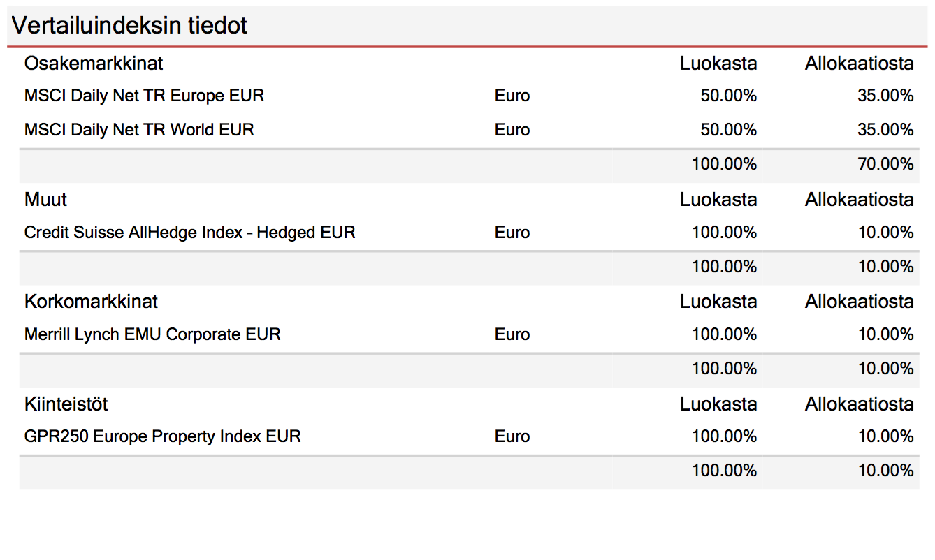The height and width of the screenshot is (560, 935).
Task: Click the 70.00% Osakemarkkinat allocation total
Action: pyautogui.click(x=885, y=164)
